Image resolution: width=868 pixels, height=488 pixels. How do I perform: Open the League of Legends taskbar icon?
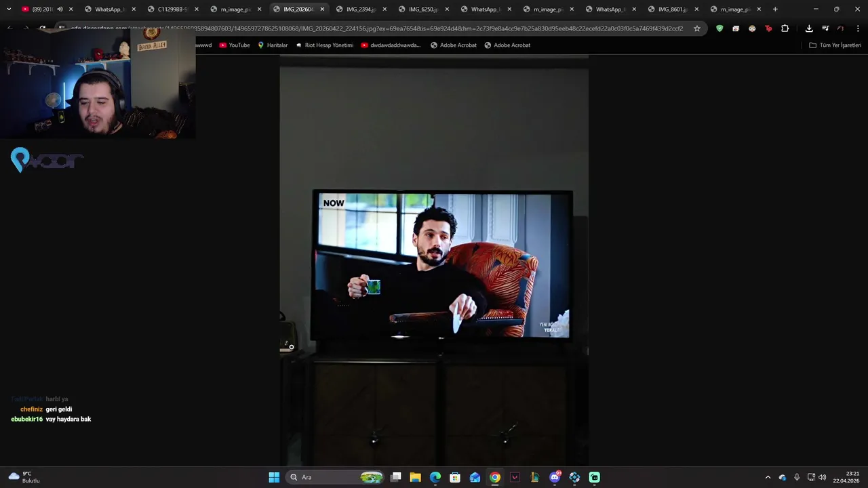point(534,477)
